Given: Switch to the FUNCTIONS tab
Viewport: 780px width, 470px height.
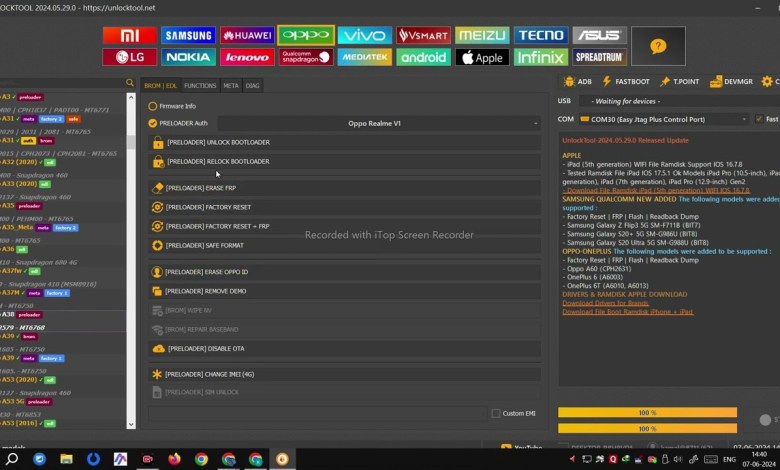Looking at the screenshot, I should 200,86.
